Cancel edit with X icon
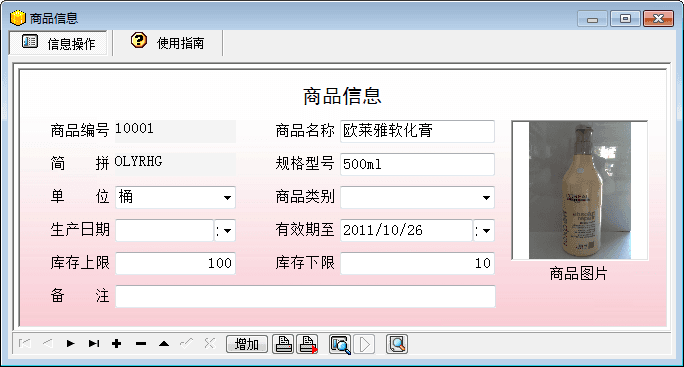The image size is (684, 367). point(210,344)
